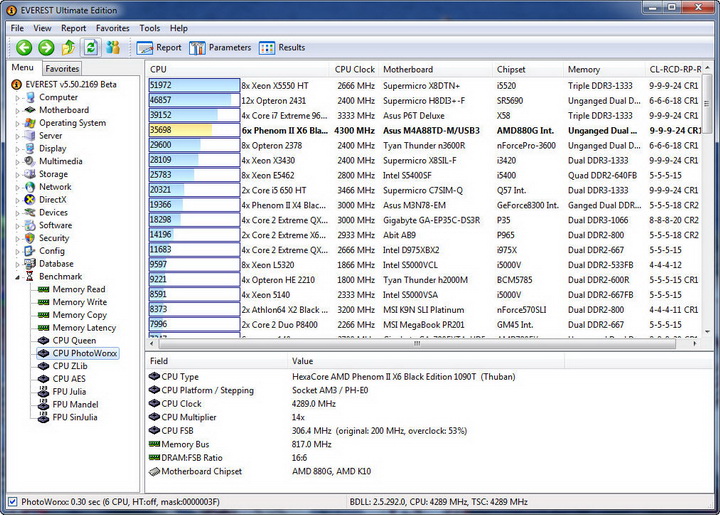Select Memory Read benchmark
Image resolution: width=720 pixels, height=515 pixels.
[79, 289]
